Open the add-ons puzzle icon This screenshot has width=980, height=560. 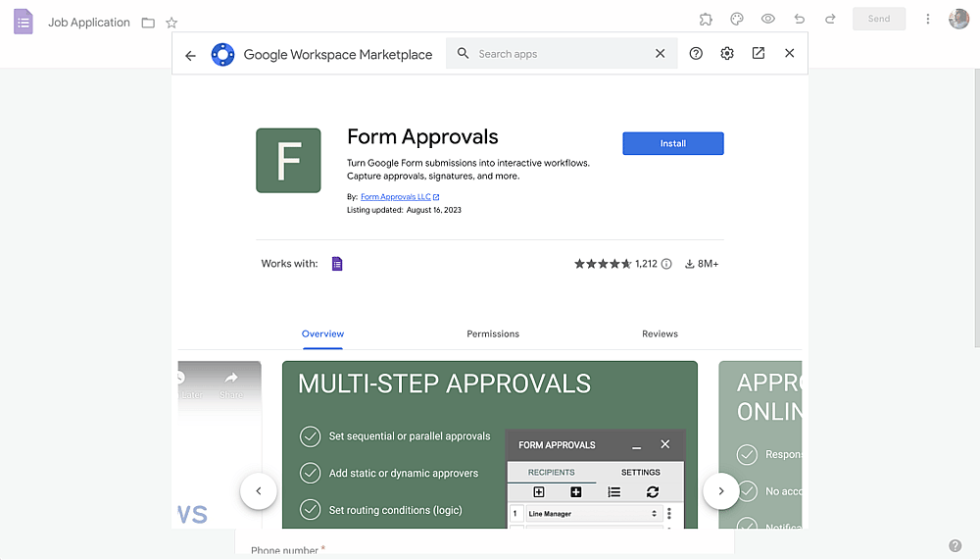(x=706, y=20)
